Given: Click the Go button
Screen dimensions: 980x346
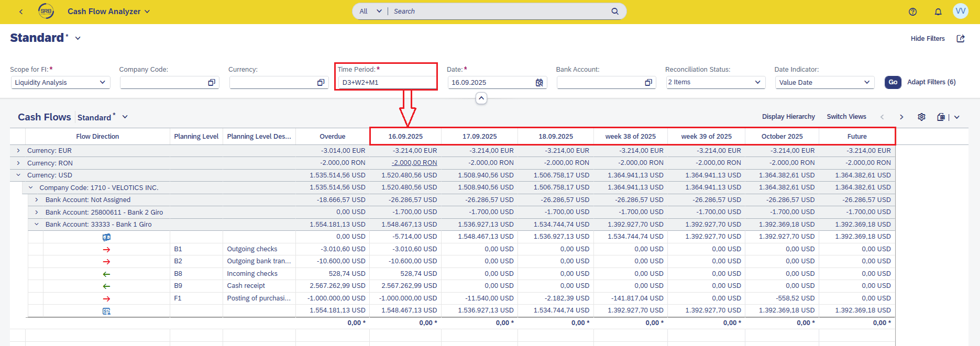Looking at the screenshot, I should pyautogui.click(x=893, y=82).
